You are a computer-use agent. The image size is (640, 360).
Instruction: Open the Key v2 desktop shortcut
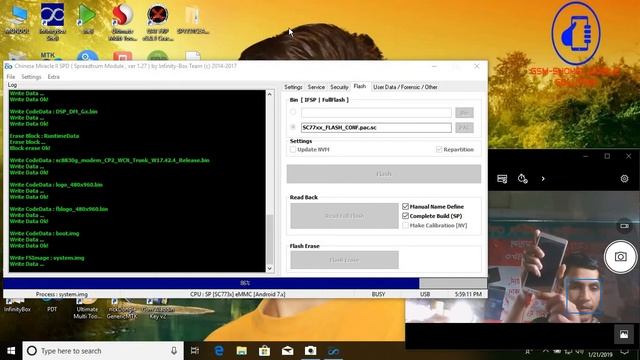[158, 309]
